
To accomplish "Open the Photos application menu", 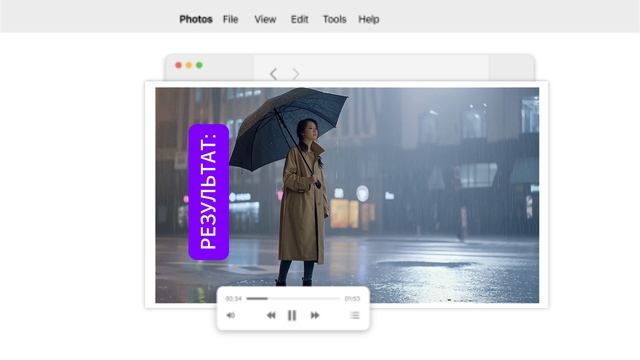I will pyautogui.click(x=196, y=19).
